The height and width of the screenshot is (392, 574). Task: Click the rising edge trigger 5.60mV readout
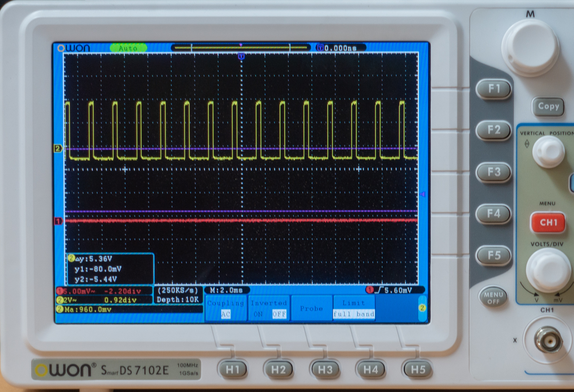395,290
